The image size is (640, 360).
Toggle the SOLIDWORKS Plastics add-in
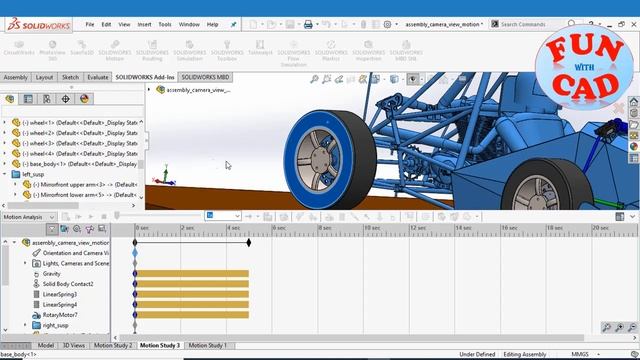[x=331, y=51]
